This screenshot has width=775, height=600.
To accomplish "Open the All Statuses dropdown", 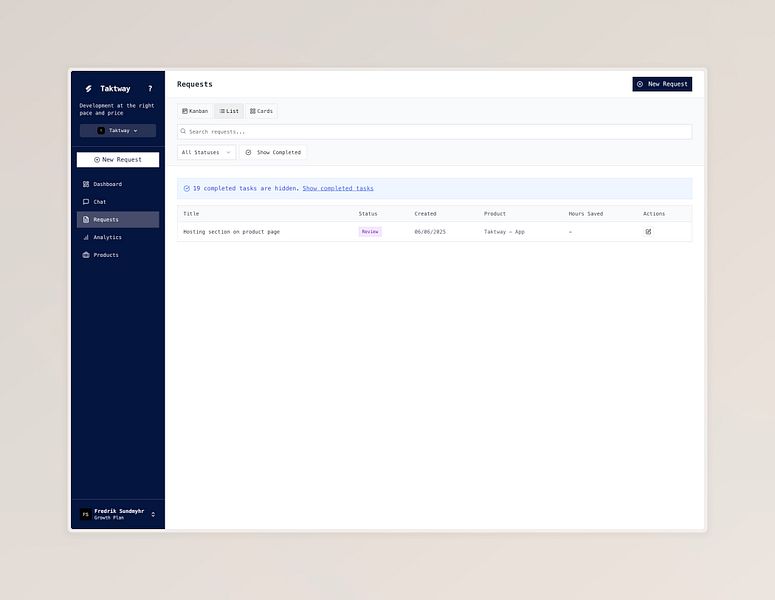I will click(206, 152).
